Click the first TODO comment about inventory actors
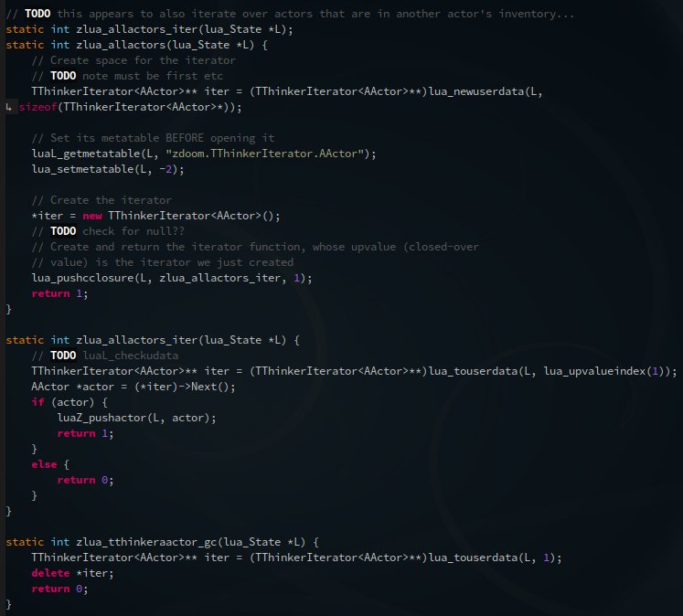This screenshot has width=683, height=616. (290, 14)
